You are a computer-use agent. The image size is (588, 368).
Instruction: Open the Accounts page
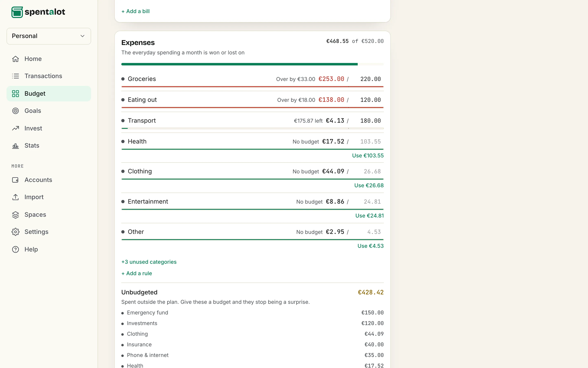coord(49,180)
